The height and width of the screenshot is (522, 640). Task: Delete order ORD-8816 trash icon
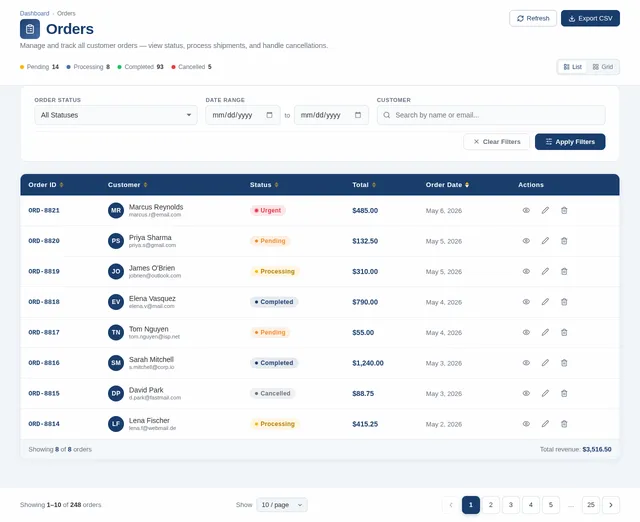(x=564, y=363)
